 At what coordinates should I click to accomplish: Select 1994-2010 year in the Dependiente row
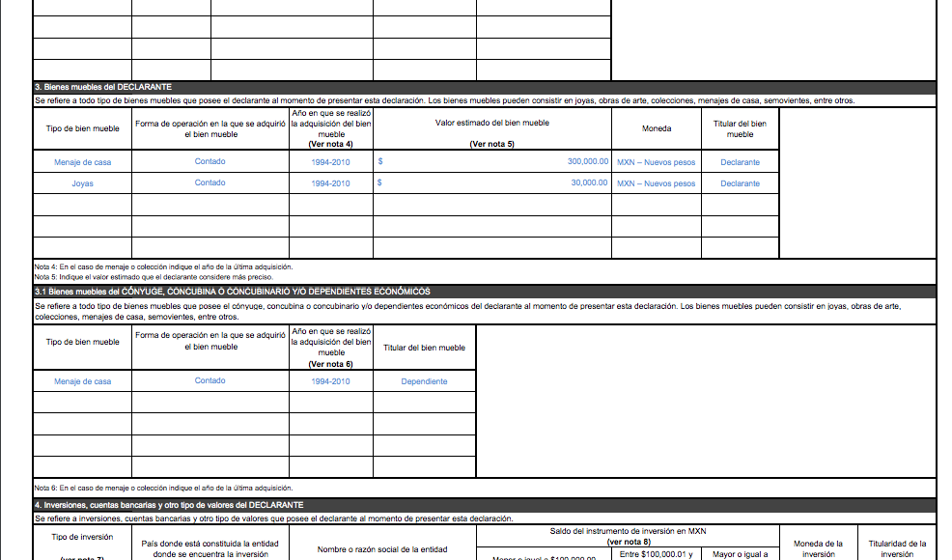click(x=331, y=381)
